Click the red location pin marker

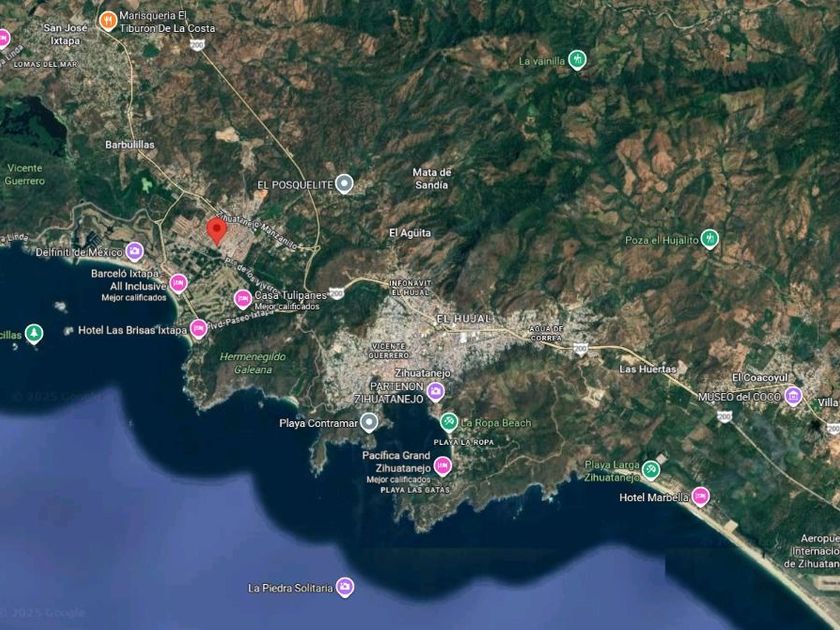pos(216,231)
